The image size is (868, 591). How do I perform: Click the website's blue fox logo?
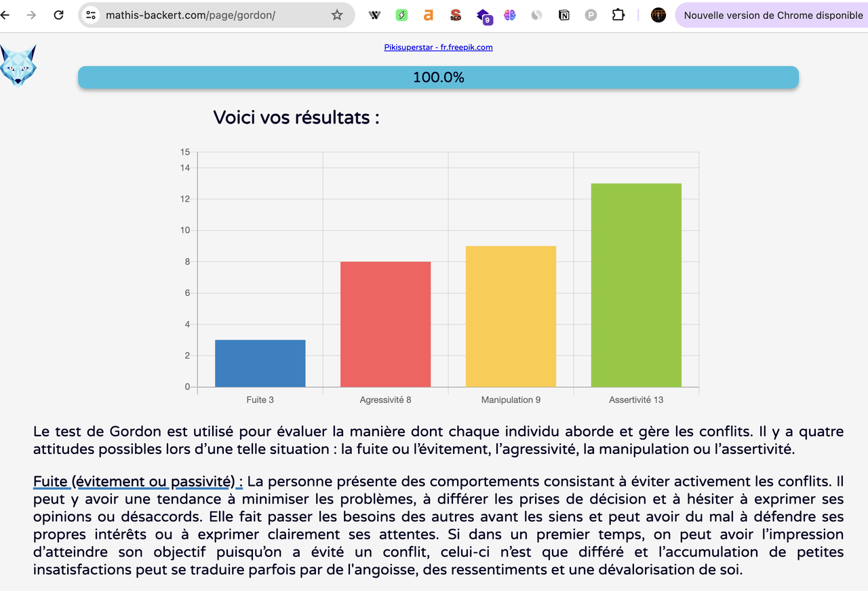pyautogui.click(x=18, y=64)
